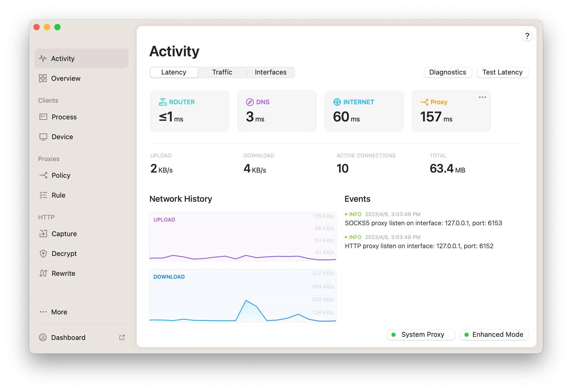This screenshot has height=392, width=572.
Task: Click the Rewrite arrows icon
Action: pyautogui.click(x=43, y=273)
